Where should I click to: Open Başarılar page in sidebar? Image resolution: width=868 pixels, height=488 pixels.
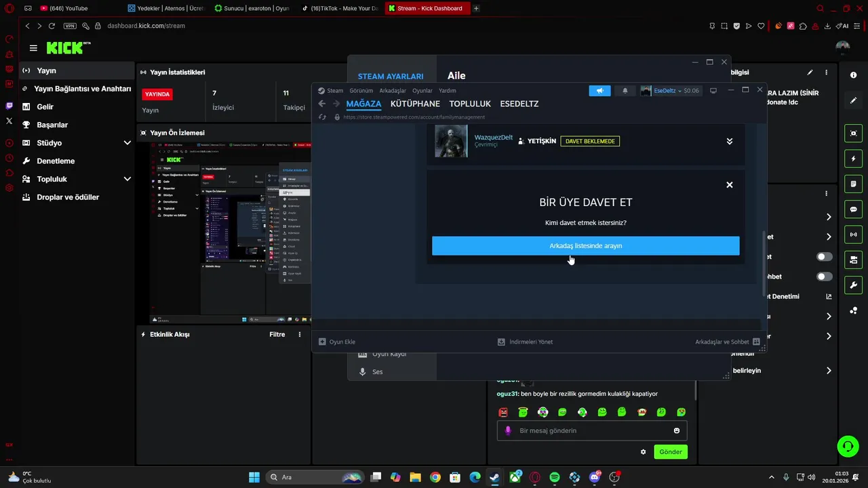click(x=77, y=125)
